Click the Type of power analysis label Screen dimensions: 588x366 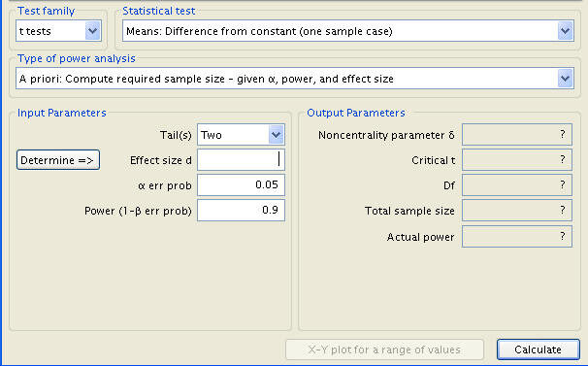click(x=77, y=58)
